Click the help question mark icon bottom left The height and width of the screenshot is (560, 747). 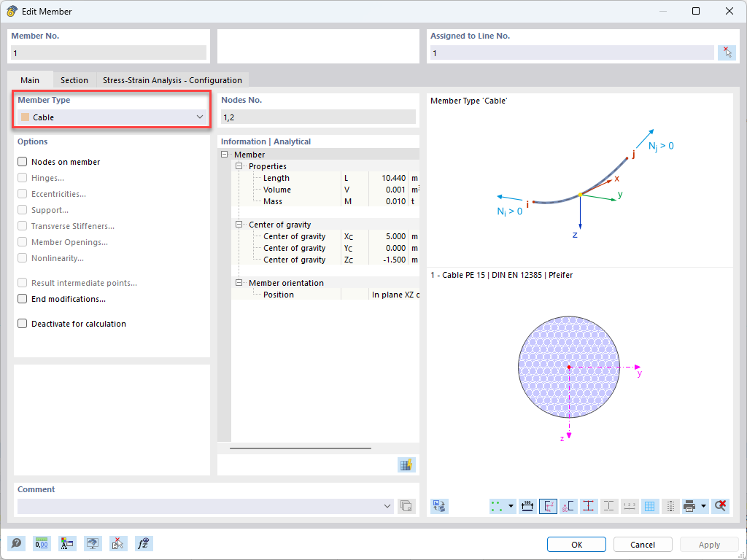tap(16, 543)
